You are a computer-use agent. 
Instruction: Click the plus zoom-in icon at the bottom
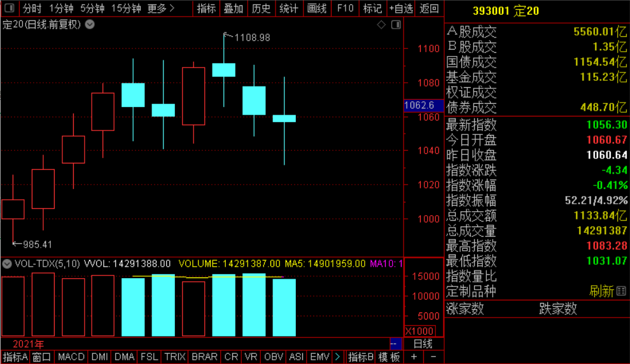414,357
